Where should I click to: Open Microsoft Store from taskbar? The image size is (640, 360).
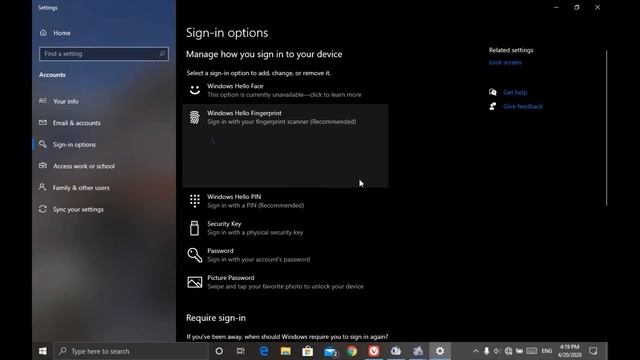coord(308,351)
